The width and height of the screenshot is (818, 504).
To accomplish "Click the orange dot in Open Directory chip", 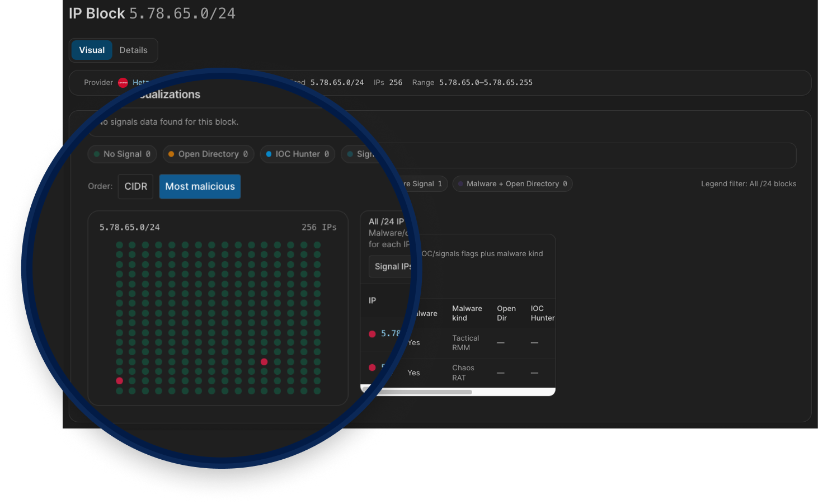I will 171,154.
